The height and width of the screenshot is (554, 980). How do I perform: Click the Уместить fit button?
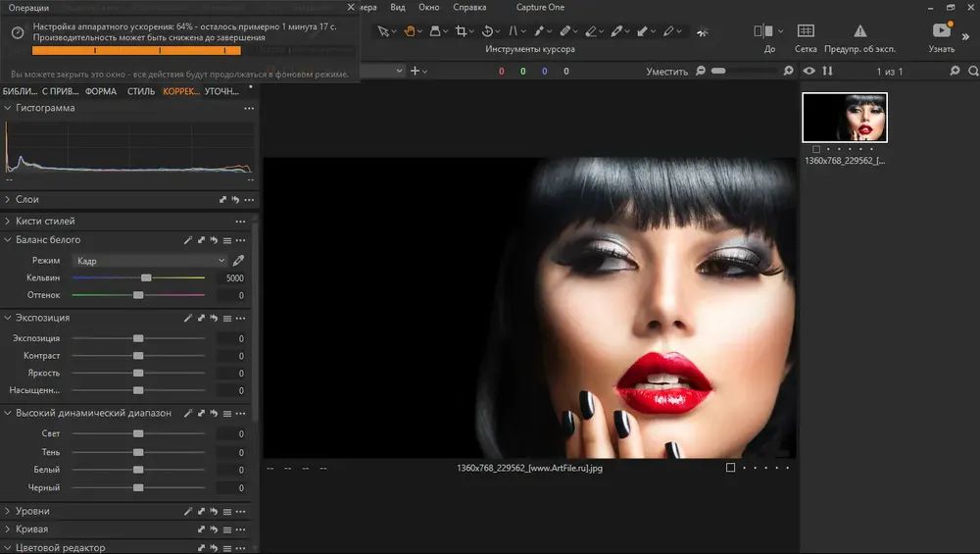(x=666, y=72)
